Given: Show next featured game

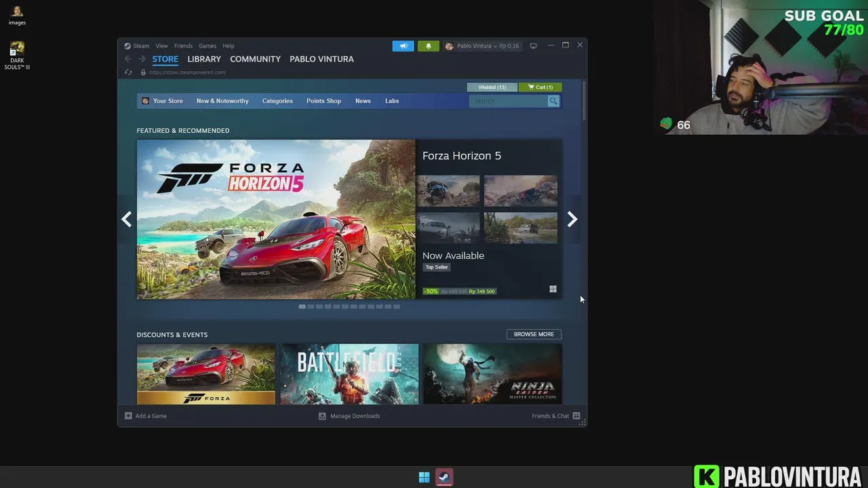Looking at the screenshot, I should (572, 219).
